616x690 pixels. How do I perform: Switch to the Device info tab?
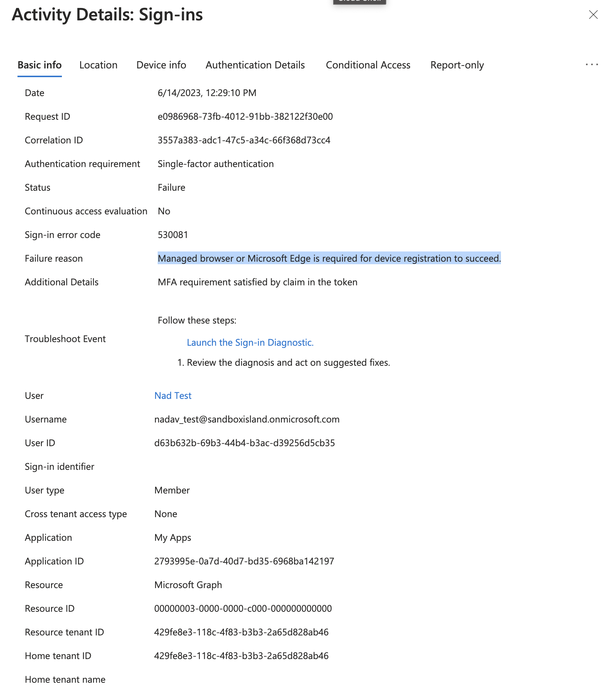tap(161, 65)
